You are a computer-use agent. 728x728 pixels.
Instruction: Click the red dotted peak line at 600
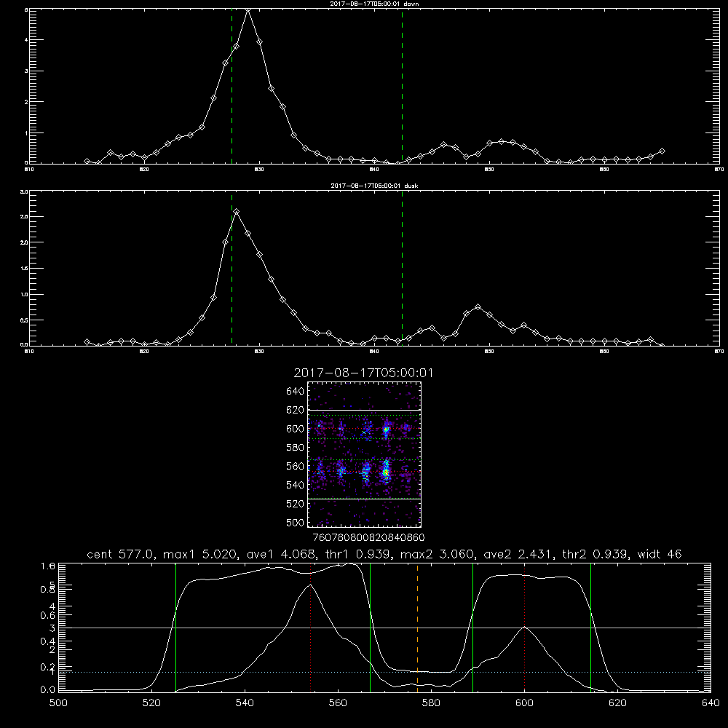525,628
